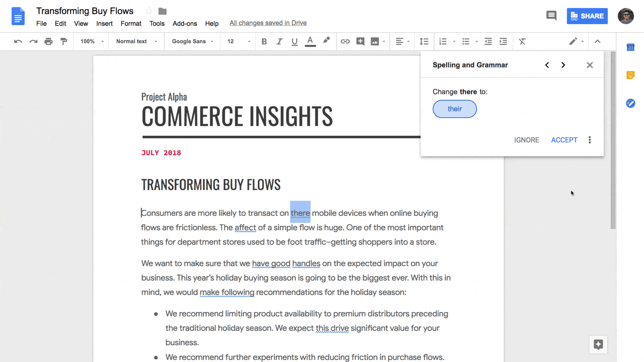The width and height of the screenshot is (644, 362).
Task: Click the Bold formatting icon
Action: click(264, 41)
